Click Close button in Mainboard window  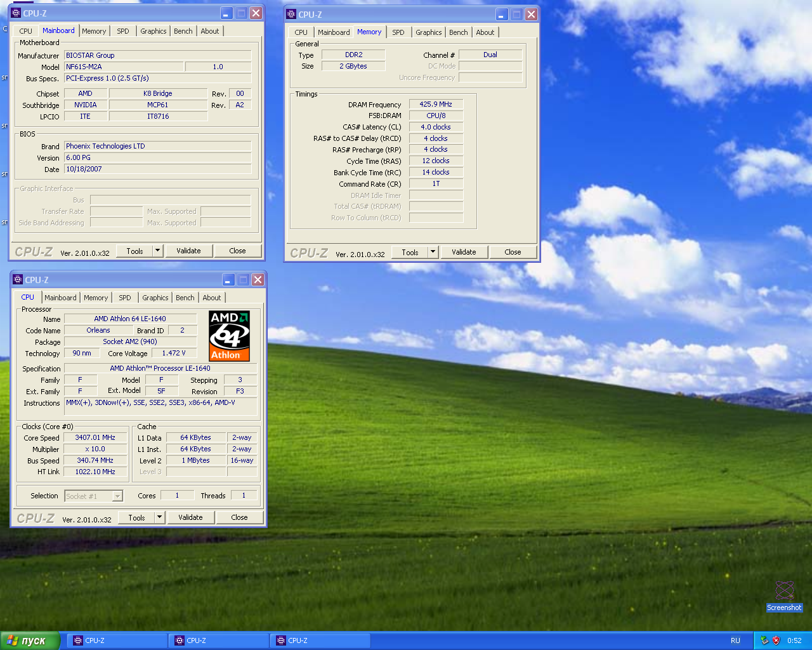click(237, 251)
